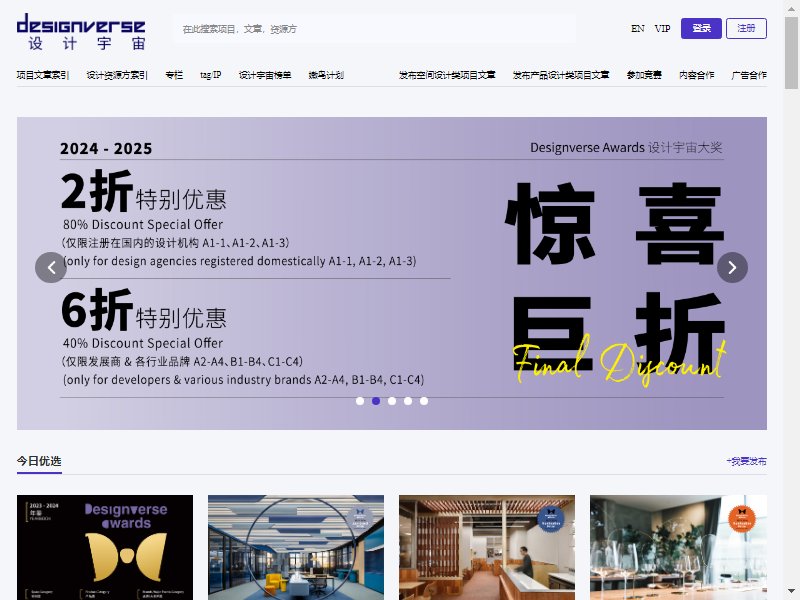This screenshot has width=800, height=600.
Task: Focus the search box for projects and articles
Action: (x=374, y=29)
